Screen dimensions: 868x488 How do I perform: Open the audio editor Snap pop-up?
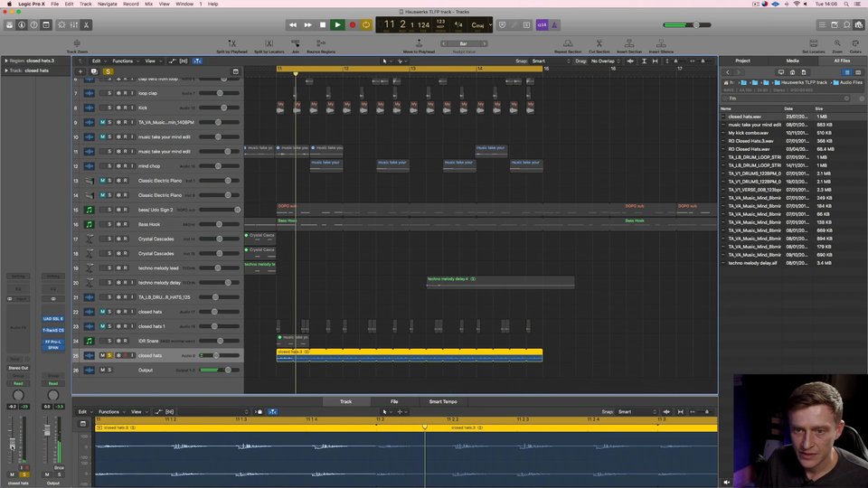click(x=637, y=412)
